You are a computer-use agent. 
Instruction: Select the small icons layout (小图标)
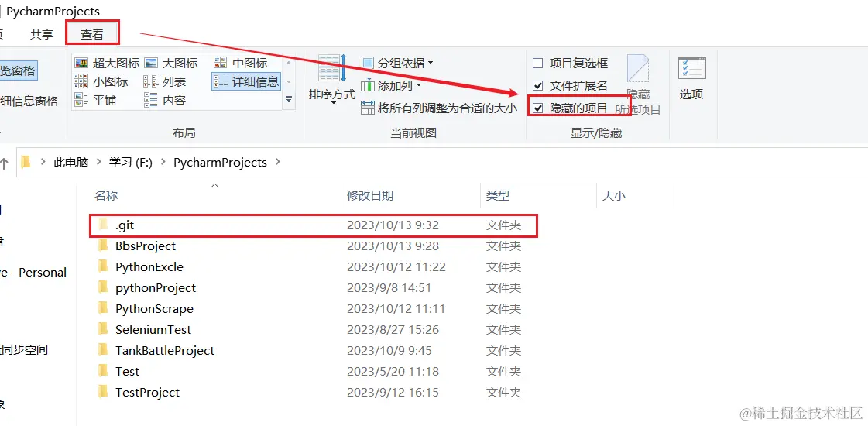tap(101, 82)
